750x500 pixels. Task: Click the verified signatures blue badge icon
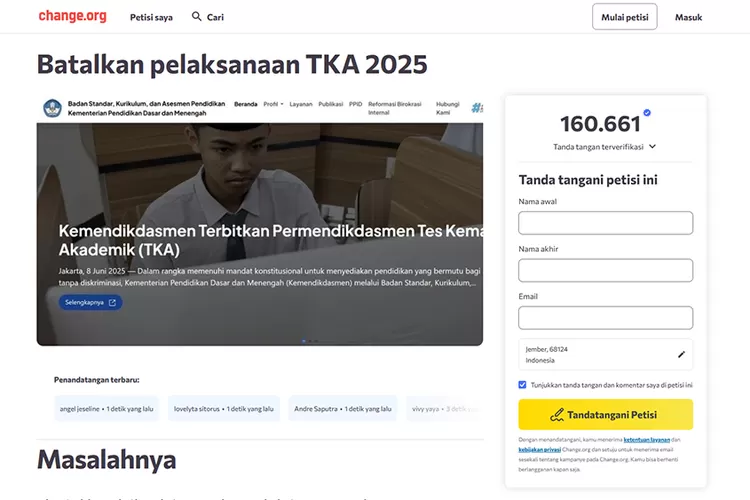coord(647,112)
